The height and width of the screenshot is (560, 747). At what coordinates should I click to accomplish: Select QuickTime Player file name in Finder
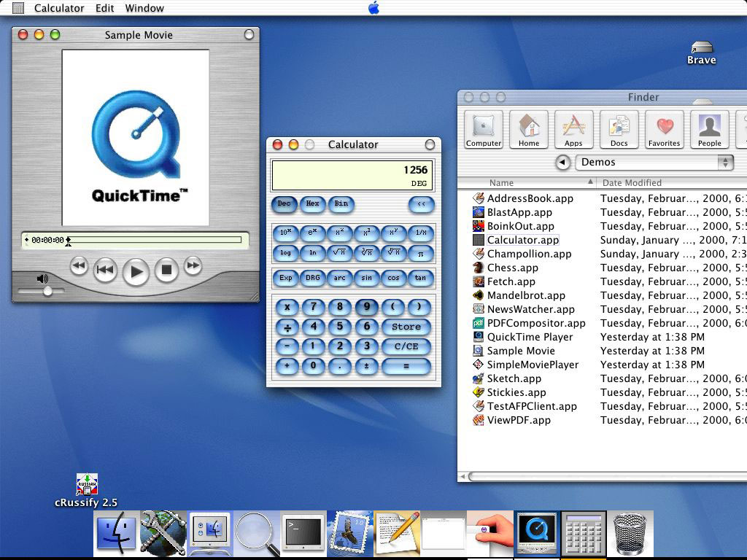[530, 337]
